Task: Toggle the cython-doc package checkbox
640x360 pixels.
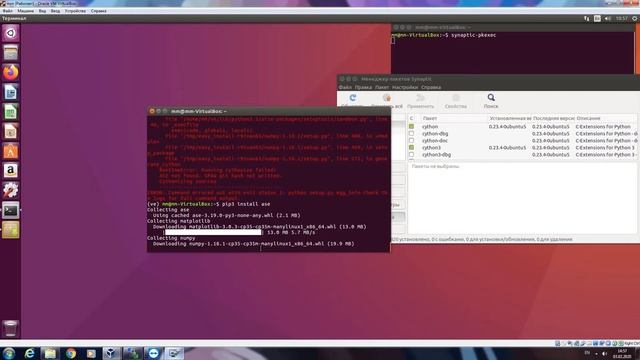Action: (x=411, y=140)
